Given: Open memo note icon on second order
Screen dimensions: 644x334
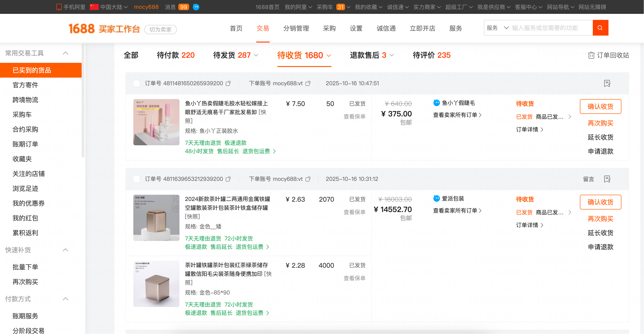Looking at the screenshot, I should click(x=607, y=179).
